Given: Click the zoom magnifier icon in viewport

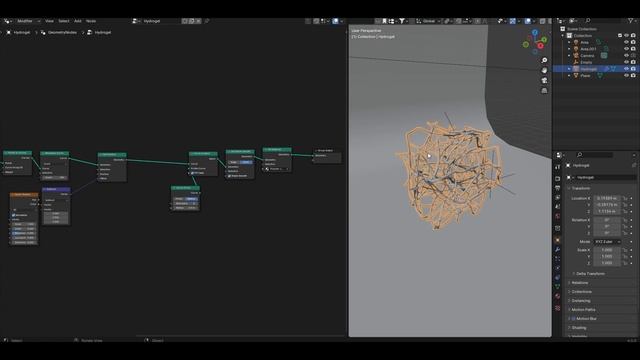Looking at the screenshot, I should pos(544,60).
